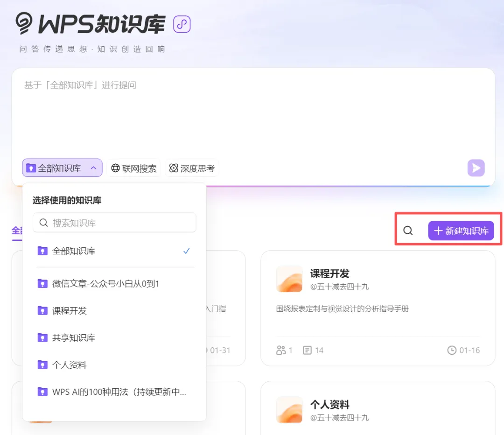Screen dimensions: 504x435
Task: Toggle 深度思考 deep thinking mode
Action: point(192,168)
